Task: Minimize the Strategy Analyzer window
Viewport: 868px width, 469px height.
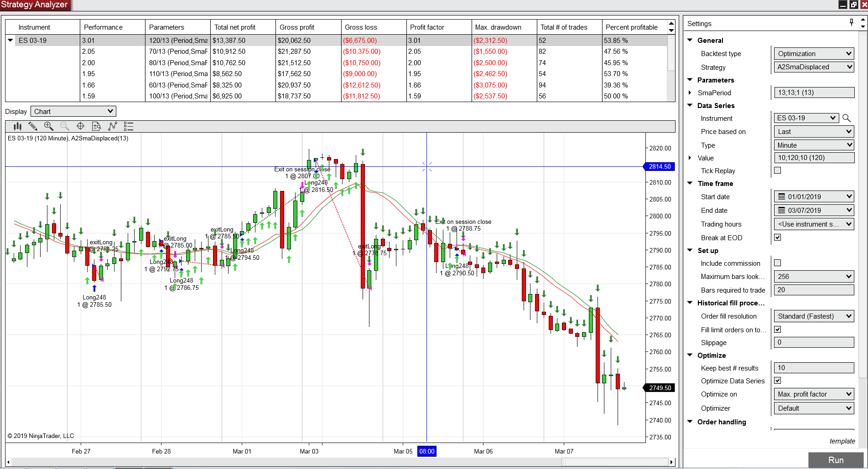Action: pyautogui.click(x=843, y=5)
